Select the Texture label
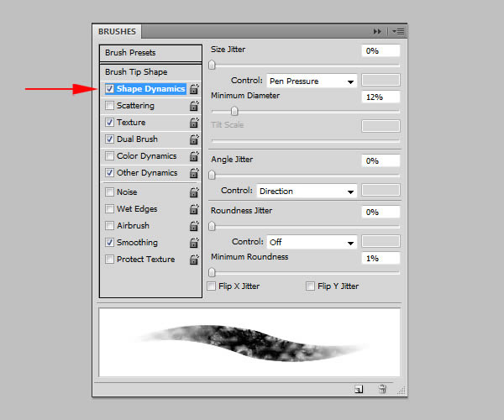 pos(131,123)
